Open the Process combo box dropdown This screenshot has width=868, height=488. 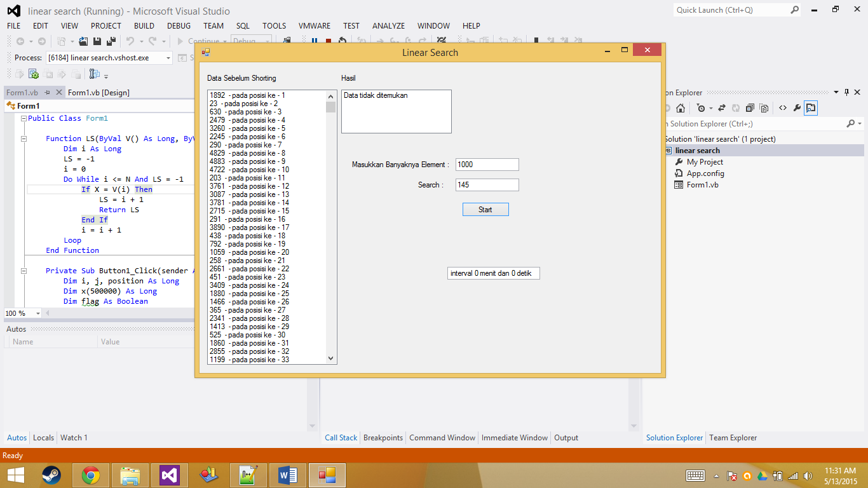point(168,57)
